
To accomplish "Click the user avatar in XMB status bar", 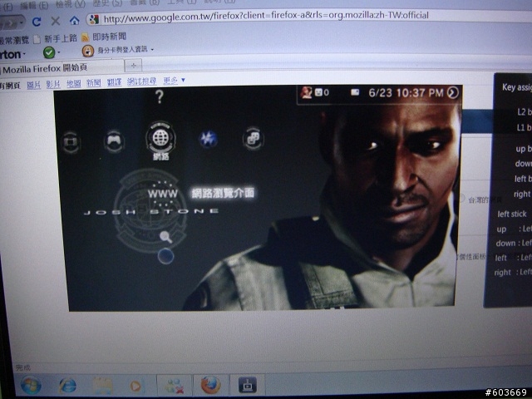I will (x=307, y=92).
